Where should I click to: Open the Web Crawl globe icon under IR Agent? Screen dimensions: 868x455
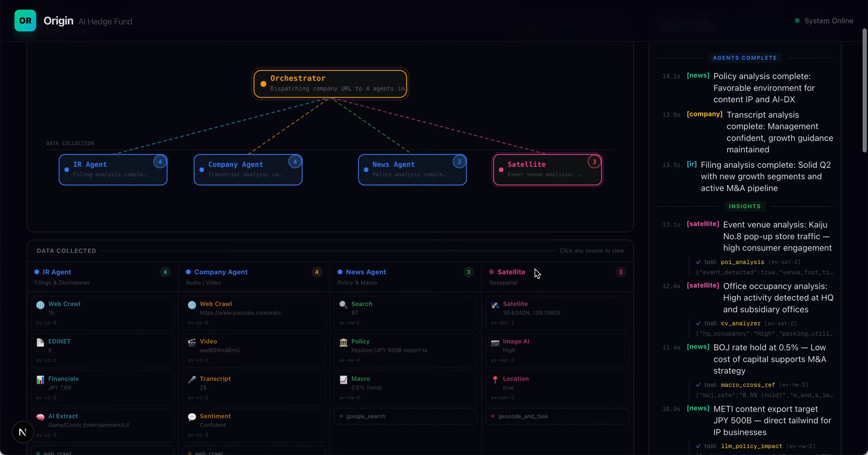[x=40, y=305]
